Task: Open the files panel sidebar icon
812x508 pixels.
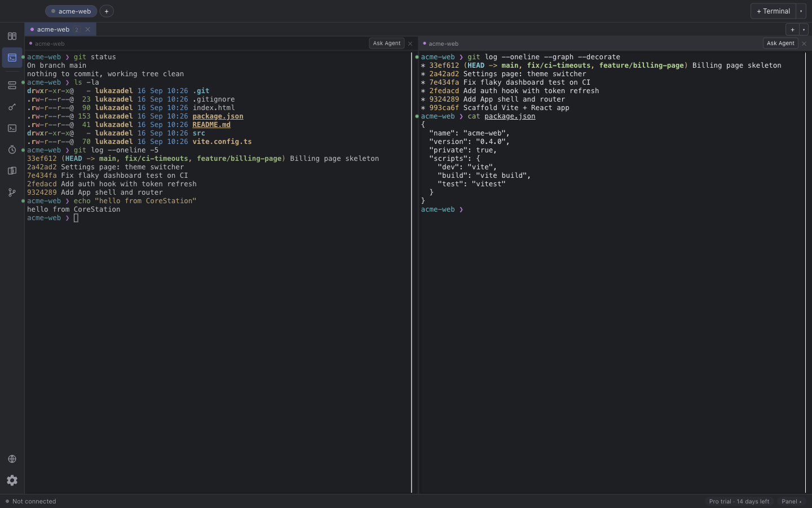Action: pos(12,171)
